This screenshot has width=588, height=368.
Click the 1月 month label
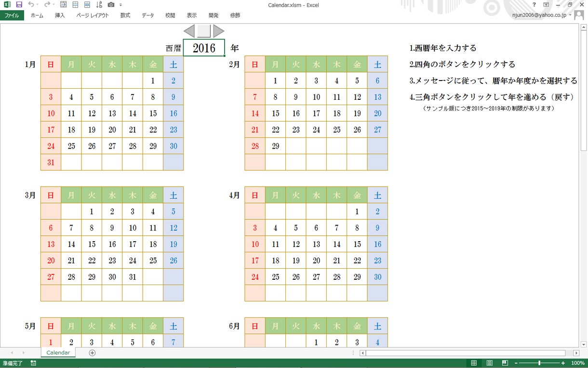click(30, 64)
